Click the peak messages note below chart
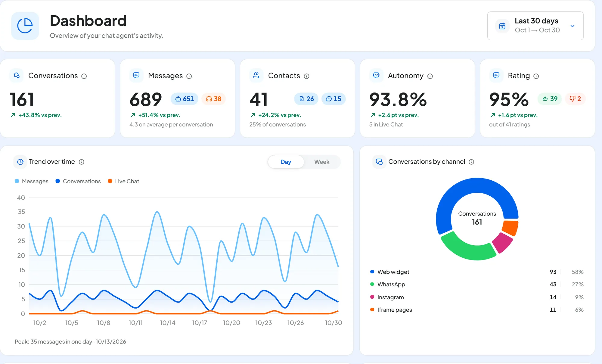This screenshot has height=364, width=602. coord(70,342)
